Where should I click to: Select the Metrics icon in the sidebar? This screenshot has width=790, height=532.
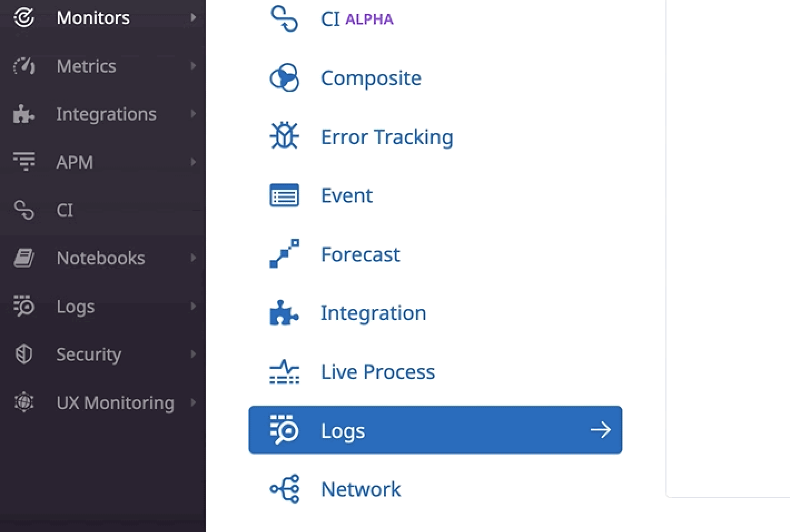23,66
